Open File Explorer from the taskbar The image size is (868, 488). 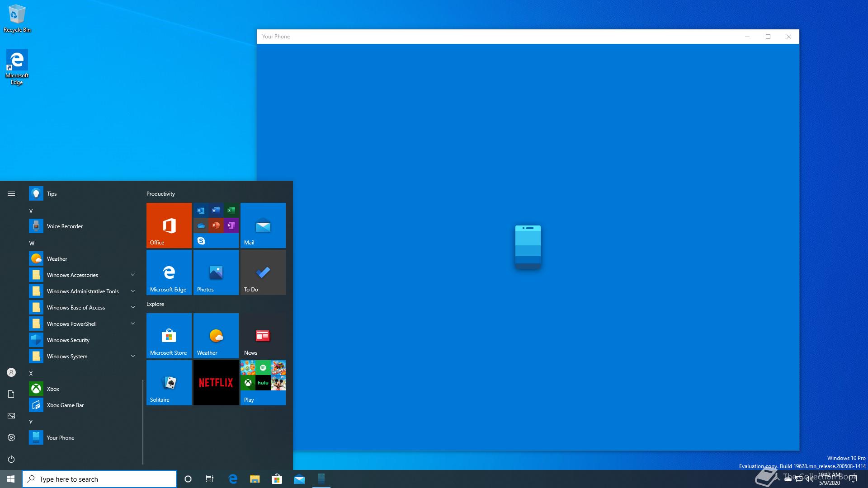(255, 479)
